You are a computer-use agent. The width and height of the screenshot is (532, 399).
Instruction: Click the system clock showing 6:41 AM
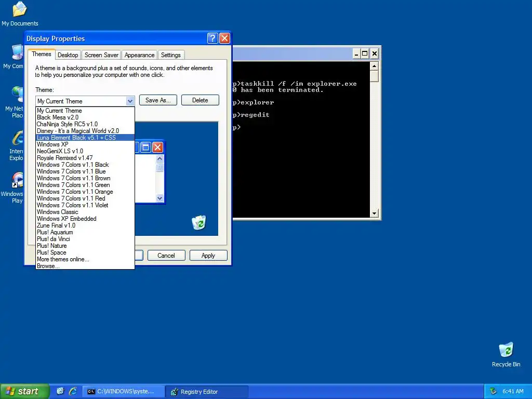(513, 391)
